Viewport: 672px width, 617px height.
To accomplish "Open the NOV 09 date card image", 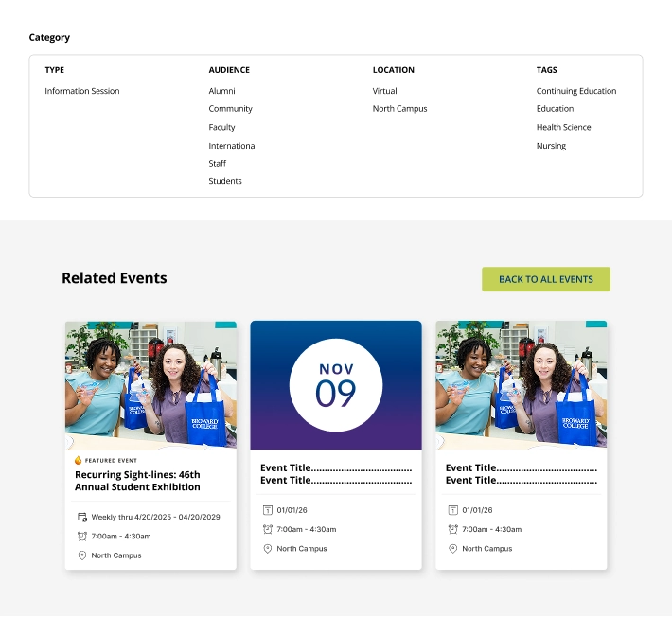I will [x=336, y=385].
